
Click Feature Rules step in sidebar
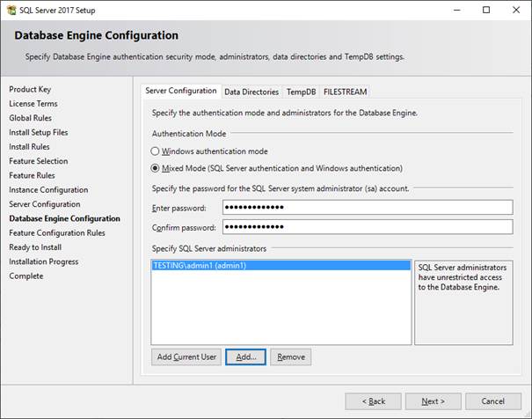(x=32, y=175)
